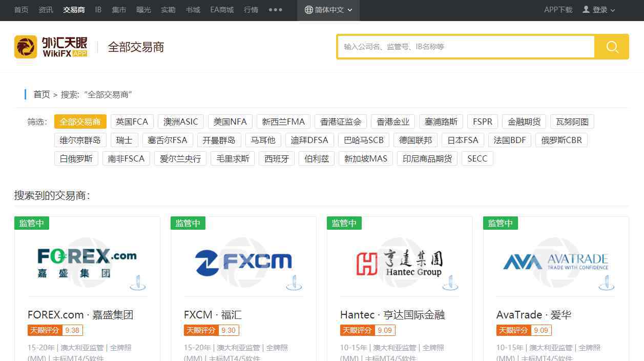Viewport: 644px width, 361px height.
Task: Filter by 英国FCA
Action: tap(132, 122)
